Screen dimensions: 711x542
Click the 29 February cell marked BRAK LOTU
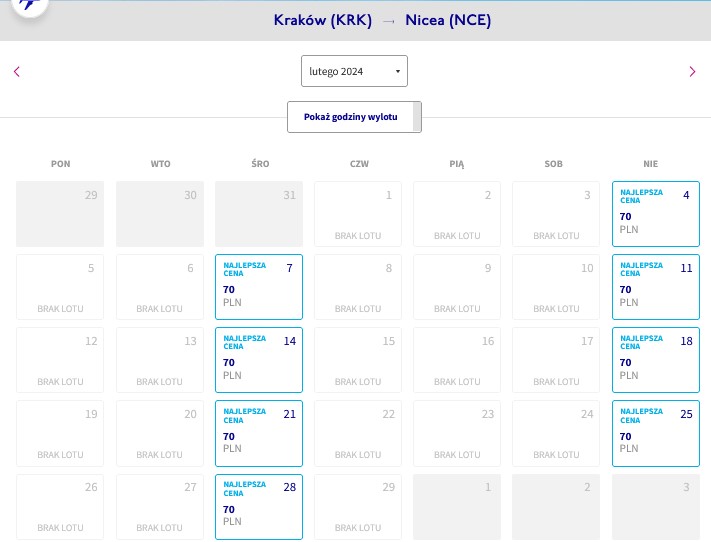click(x=358, y=507)
